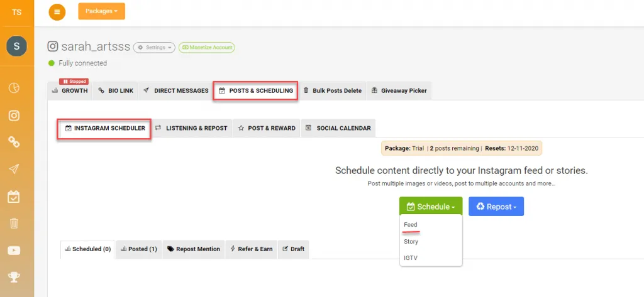Open the Social Calendar tab
This screenshot has height=297, width=644.
pyautogui.click(x=338, y=128)
